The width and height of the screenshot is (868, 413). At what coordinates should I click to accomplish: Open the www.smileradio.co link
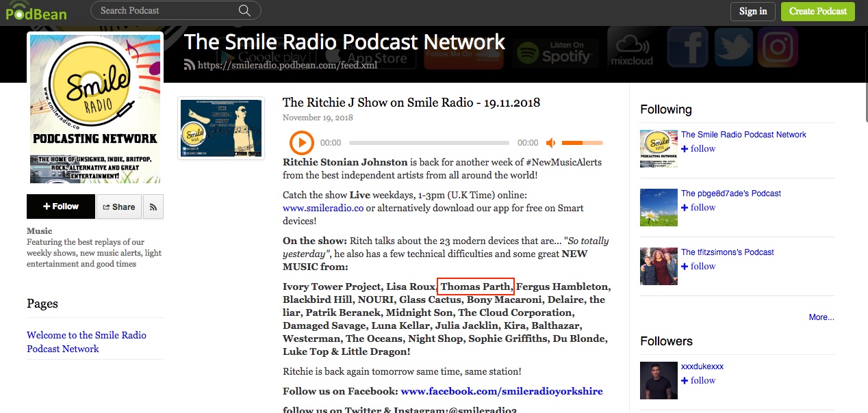point(323,208)
